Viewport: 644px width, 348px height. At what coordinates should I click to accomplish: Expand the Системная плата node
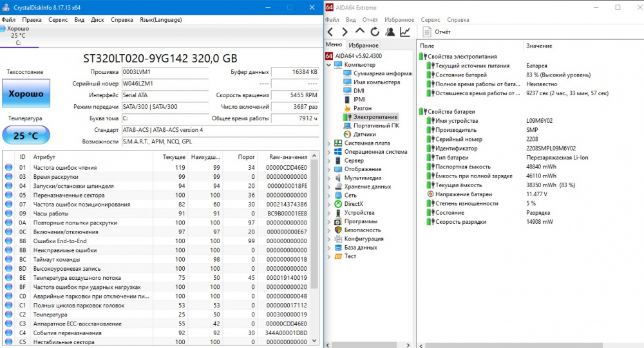328,143
